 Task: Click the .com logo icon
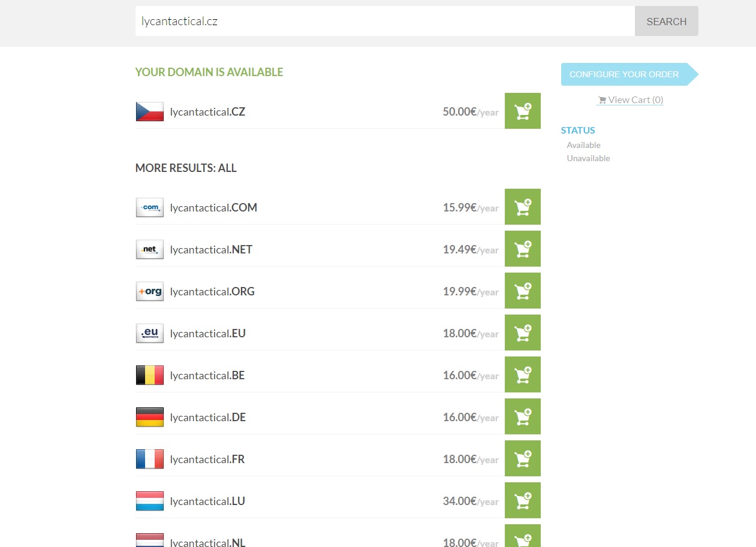pyautogui.click(x=150, y=207)
